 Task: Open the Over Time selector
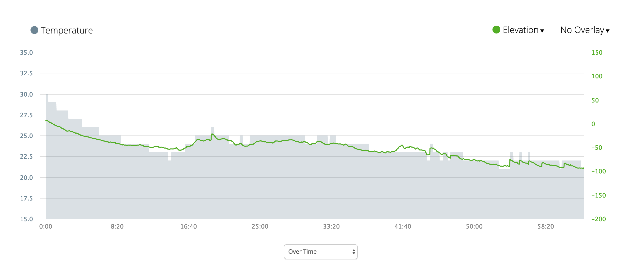pyautogui.click(x=321, y=251)
